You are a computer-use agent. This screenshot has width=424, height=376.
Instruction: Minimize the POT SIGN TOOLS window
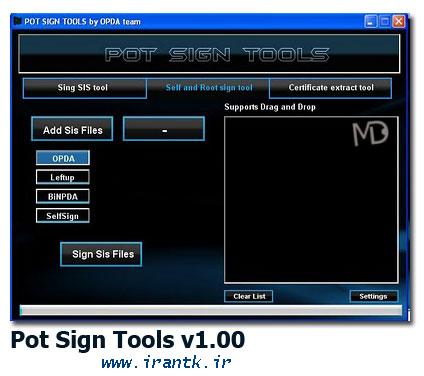371,22
